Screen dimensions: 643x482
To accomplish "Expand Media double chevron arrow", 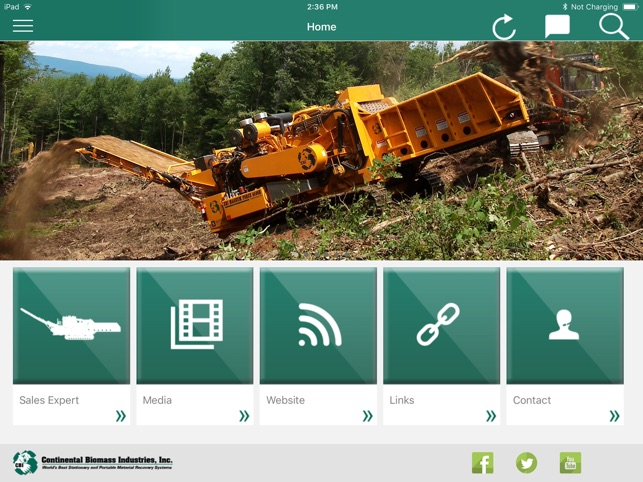I will (244, 416).
